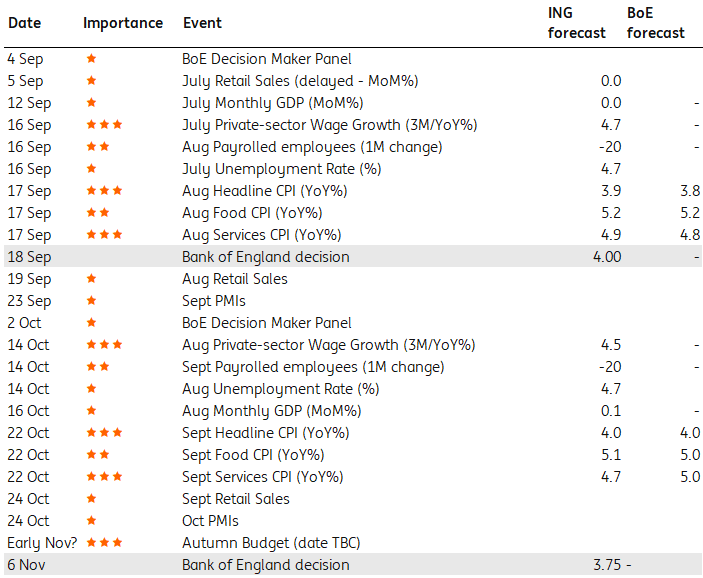
Task: Click the ING forecast column header
Action: [576, 23]
